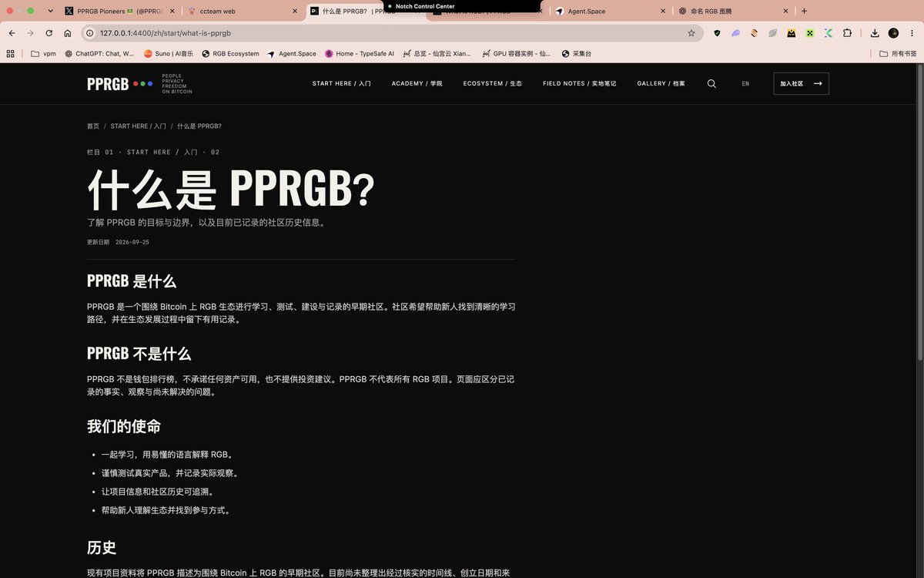Open ACADEMY / 学院 nav menu
Screen dimensions: 924x578
tap(417, 83)
